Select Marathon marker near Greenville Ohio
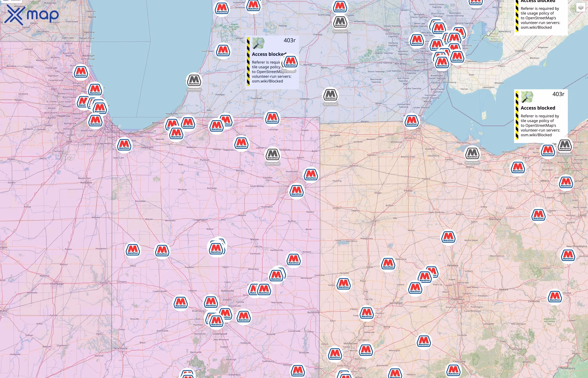 click(x=344, y=284)
